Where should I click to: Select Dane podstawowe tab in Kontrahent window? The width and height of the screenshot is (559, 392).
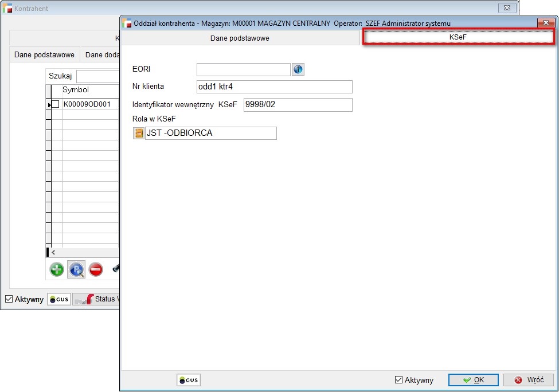point(44,55)
